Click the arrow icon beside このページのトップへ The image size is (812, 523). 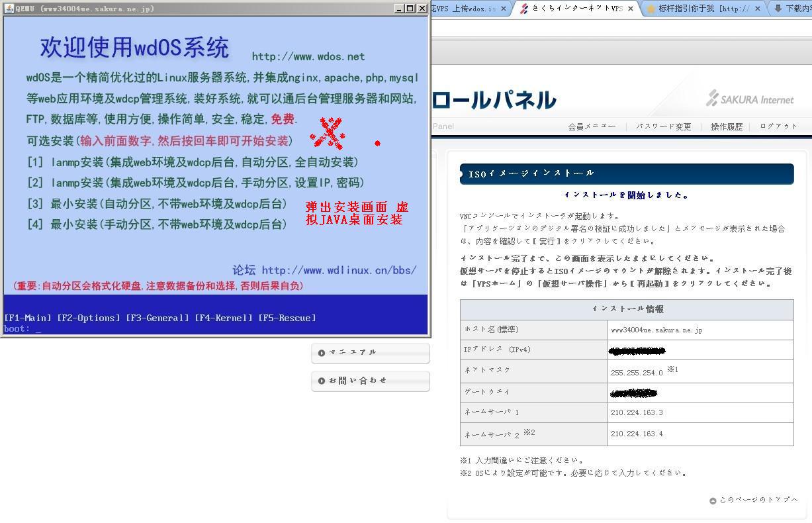(713, 500)
